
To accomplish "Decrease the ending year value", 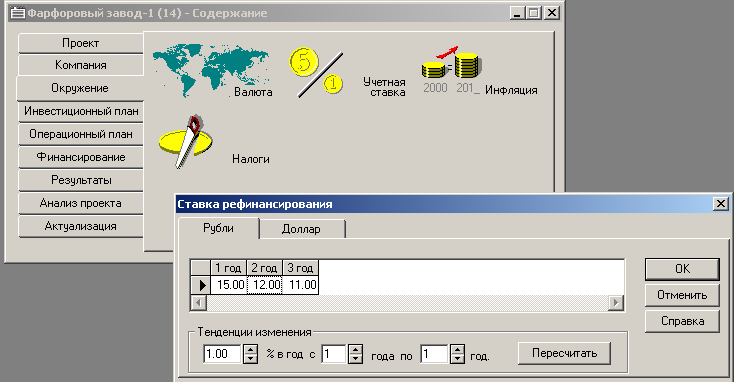I will [x=457, y=359].
